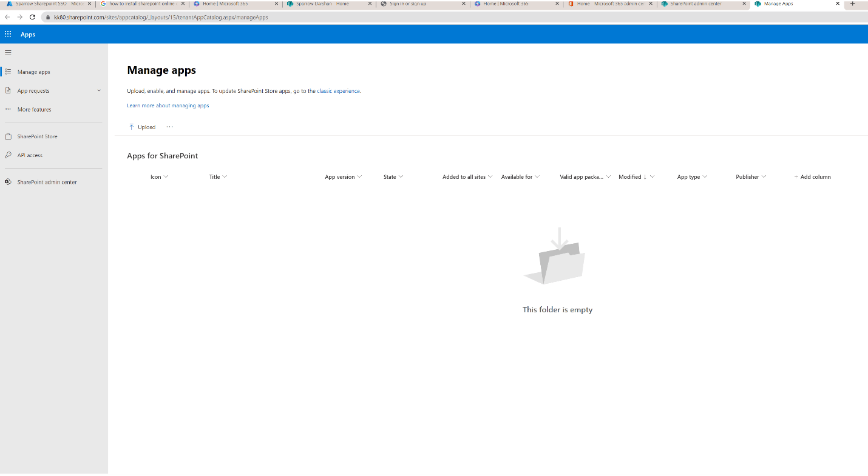This screenshot has width=868, height=476.
Task: Reload the page using the refresh icon
Action: [32, 18]
